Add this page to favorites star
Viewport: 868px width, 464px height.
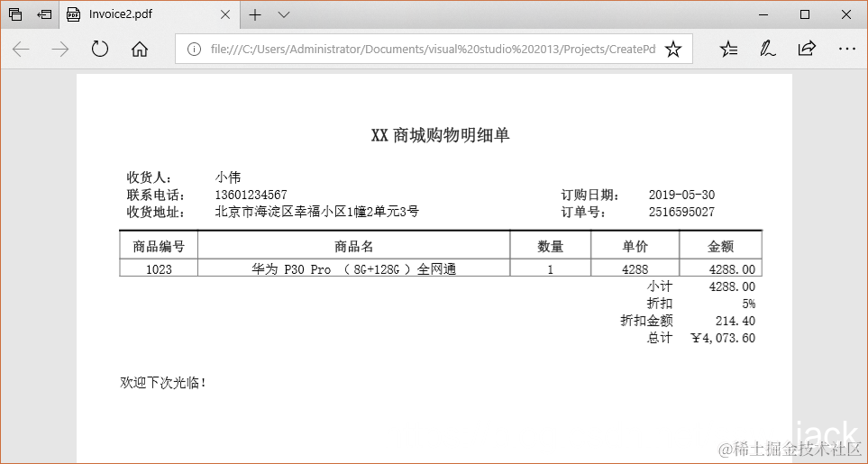click(672, 50)
